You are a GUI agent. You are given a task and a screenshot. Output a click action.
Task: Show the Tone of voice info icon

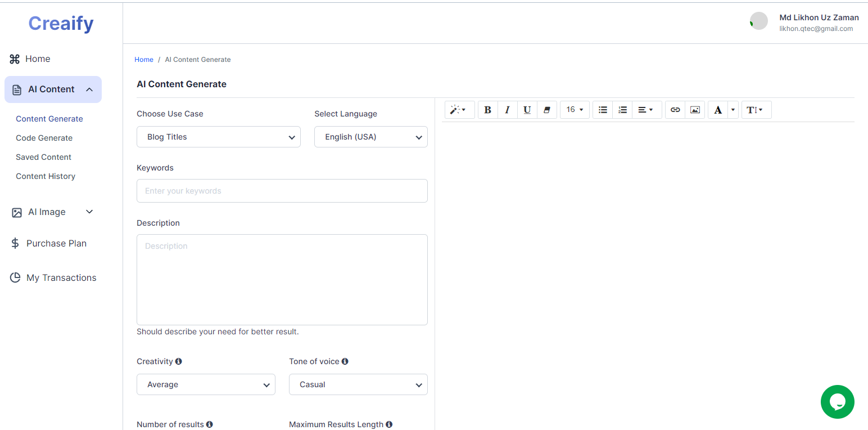345,361
